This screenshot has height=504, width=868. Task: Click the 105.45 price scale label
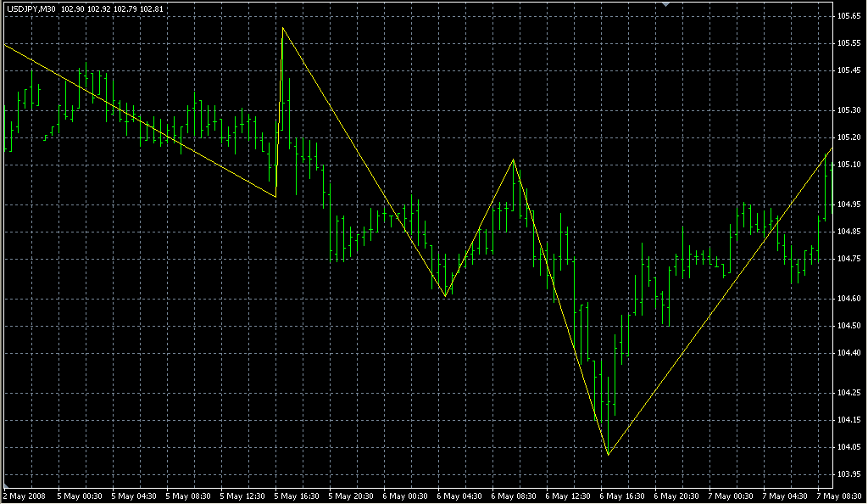tap(849, 70)
